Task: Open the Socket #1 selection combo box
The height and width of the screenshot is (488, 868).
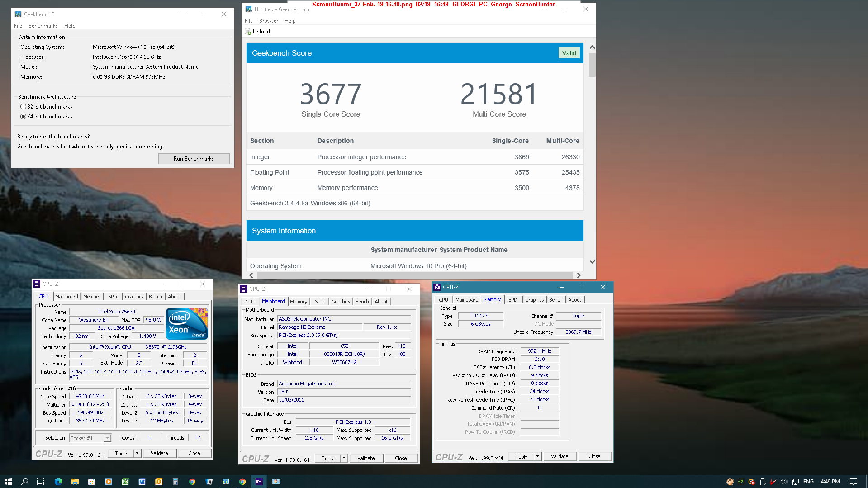Action: click(90, 438)
